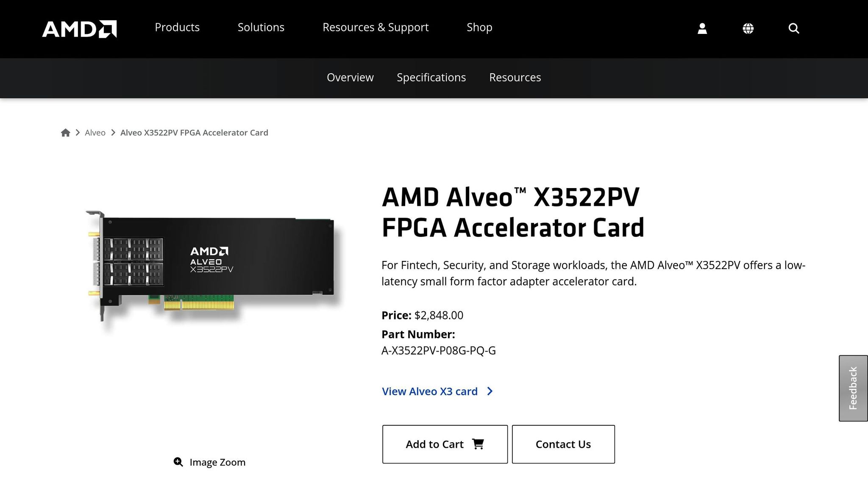
Task: Click the Contact Us button
Action: [563, 444]
